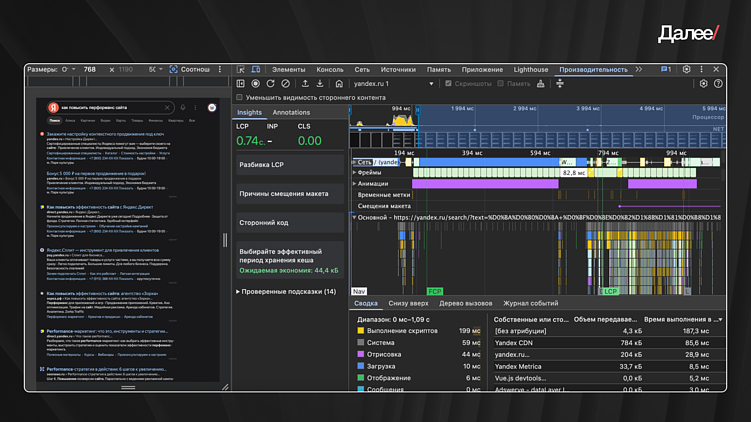Download the current performance profile
This screenshot has height=422, width=751.
(x=320, y=84)
